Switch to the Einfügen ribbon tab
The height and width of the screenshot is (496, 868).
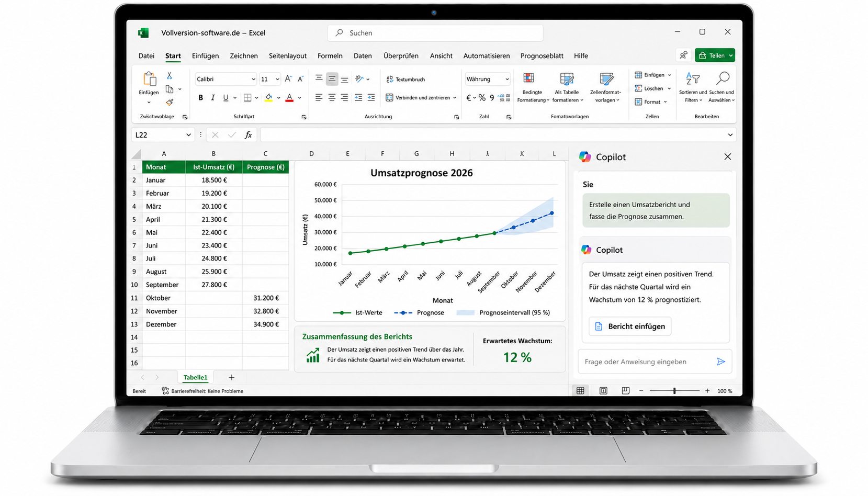coord(205,55)
